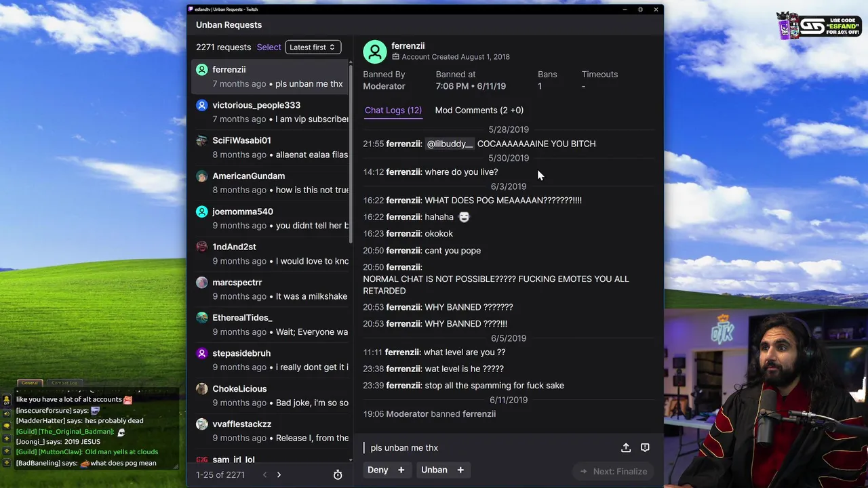Open SciFiWasabi01 unban request
The image size is (868, 488).
tap(270, 148)
